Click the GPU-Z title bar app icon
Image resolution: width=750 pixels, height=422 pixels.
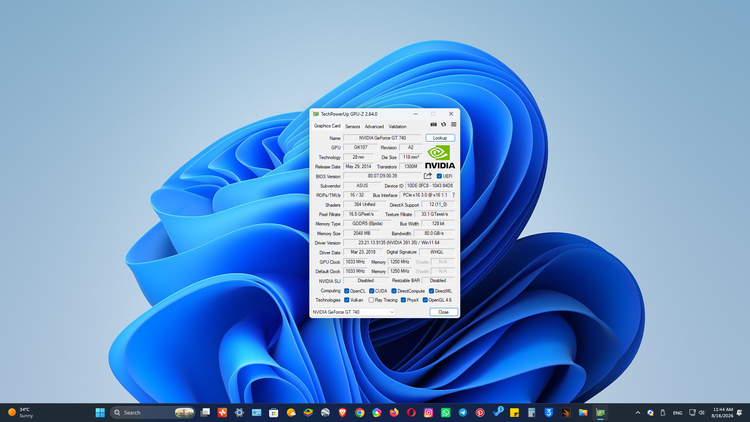pyautogui.click(x=316, y=114)
